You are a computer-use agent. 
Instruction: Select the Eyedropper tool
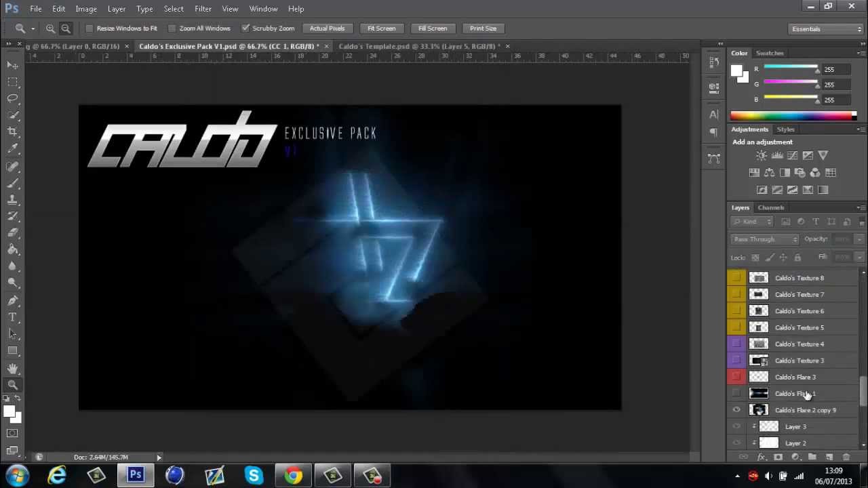(13, 148)
